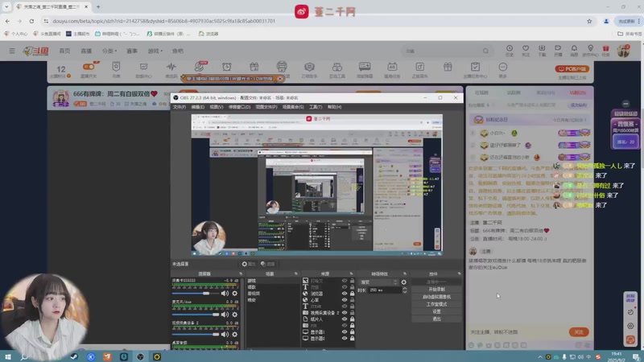Image resolution: width=644 pixels, height=362 pixels.
Task: Open source filters button in OBS toolbar
Action: tap(268, 264)
